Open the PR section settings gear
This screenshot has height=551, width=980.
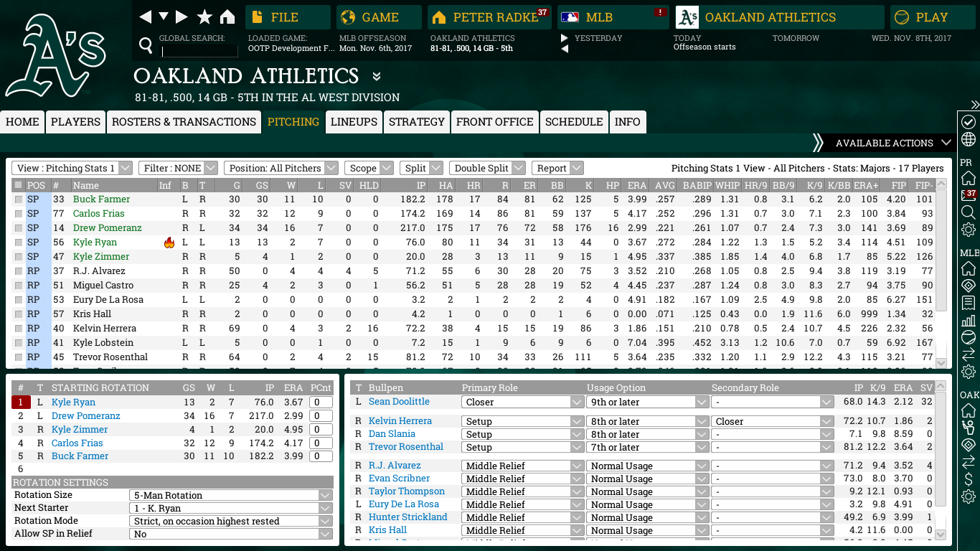point(969,230)
